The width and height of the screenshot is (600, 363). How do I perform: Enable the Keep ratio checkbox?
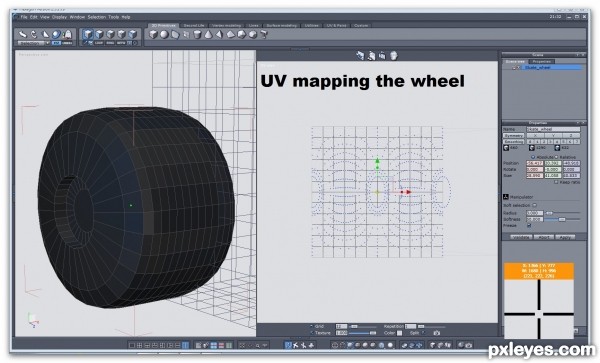[x=556, y=182]
